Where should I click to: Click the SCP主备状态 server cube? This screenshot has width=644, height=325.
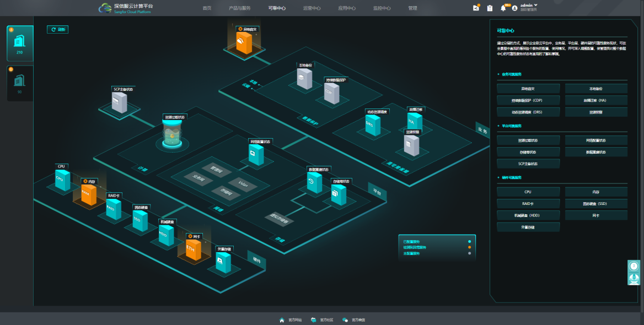[119, 102]
